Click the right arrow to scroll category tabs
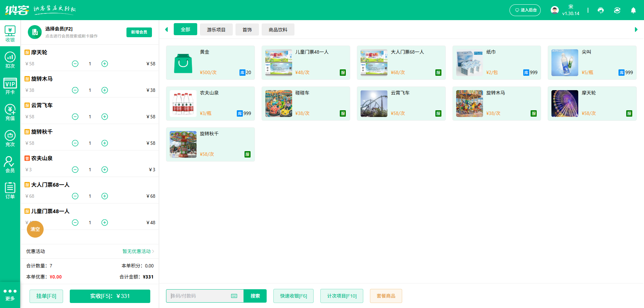The width and height of the screenshot is (644, 308). [636, 29]
